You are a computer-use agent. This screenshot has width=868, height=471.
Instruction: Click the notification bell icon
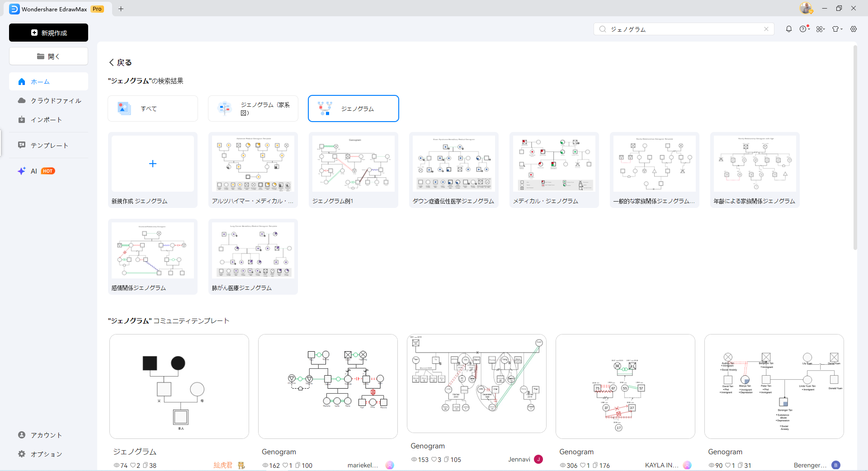[788, 29]
